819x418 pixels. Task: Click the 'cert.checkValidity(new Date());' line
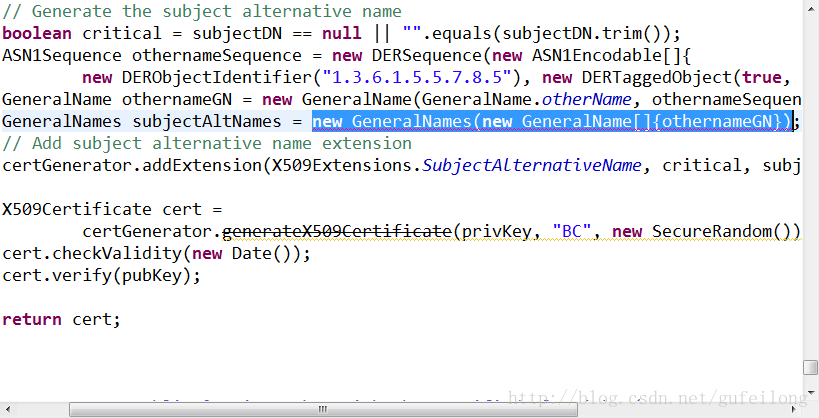[x=157, y=253]
